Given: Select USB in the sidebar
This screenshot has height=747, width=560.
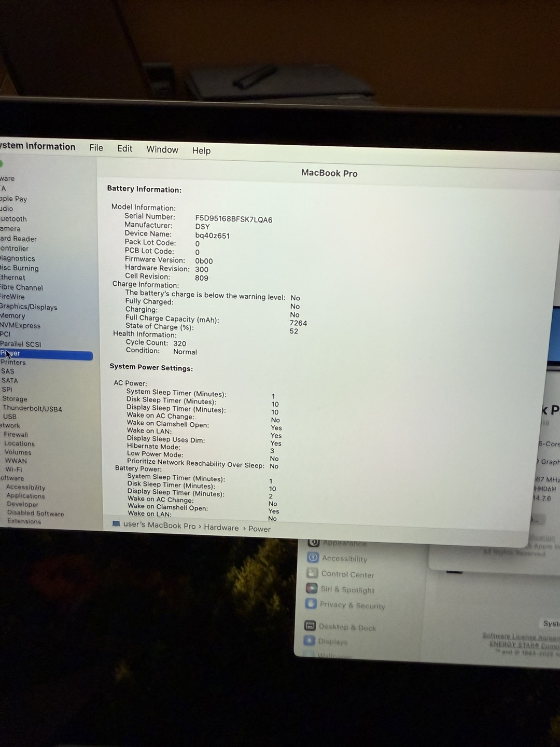Looking at the screenshot, I should (10, 417).
